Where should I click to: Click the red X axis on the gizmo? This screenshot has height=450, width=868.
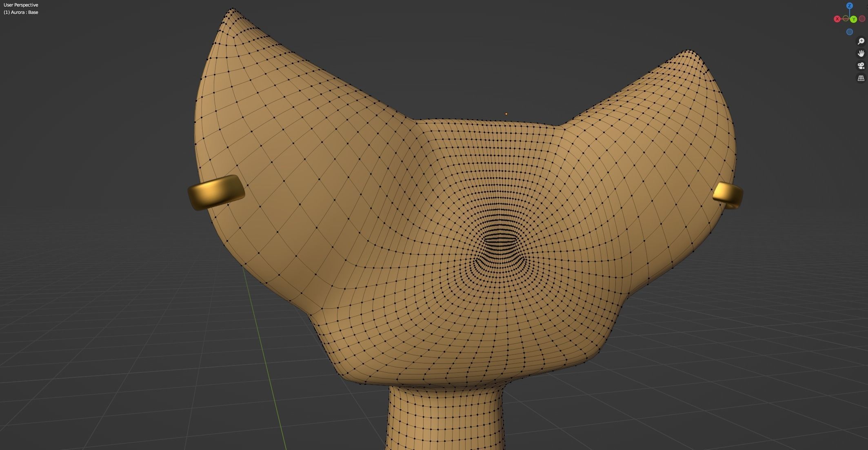pos(837,19)
